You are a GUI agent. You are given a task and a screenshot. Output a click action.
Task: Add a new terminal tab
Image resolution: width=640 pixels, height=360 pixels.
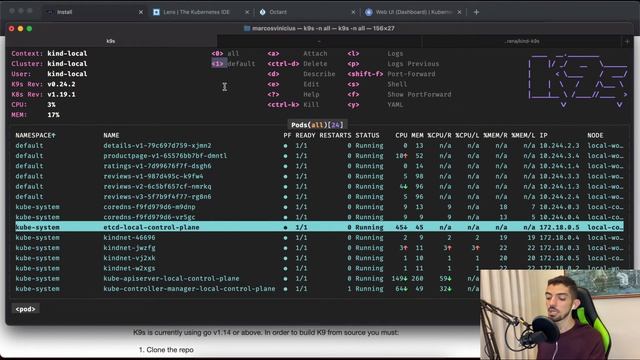627,41
